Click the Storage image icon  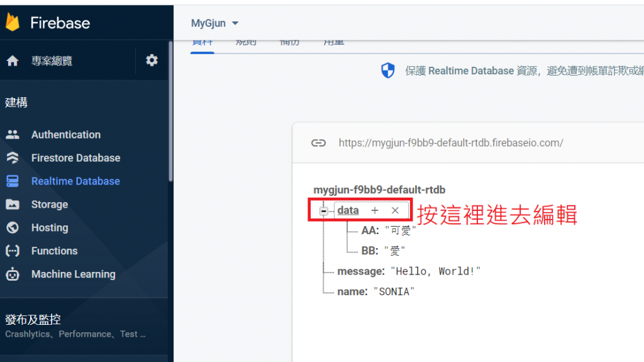[x=13, y=204]
